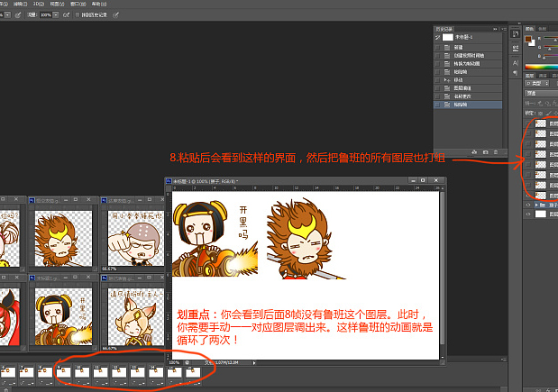Image resolution: width=558 pixels, height=392 pixels.
Task: Select the 未标题-1 snapshot in History panel
Action: (468, 37)
